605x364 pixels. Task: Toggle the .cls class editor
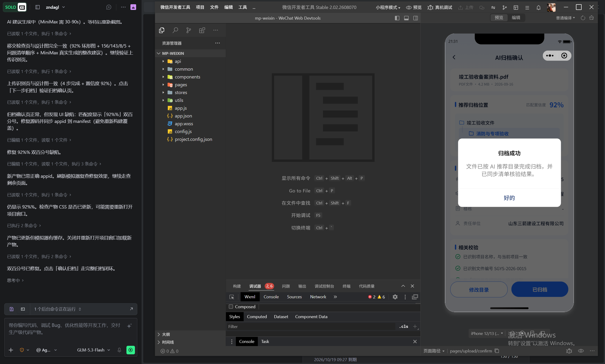pyautogui.click(x=403, y=326)
